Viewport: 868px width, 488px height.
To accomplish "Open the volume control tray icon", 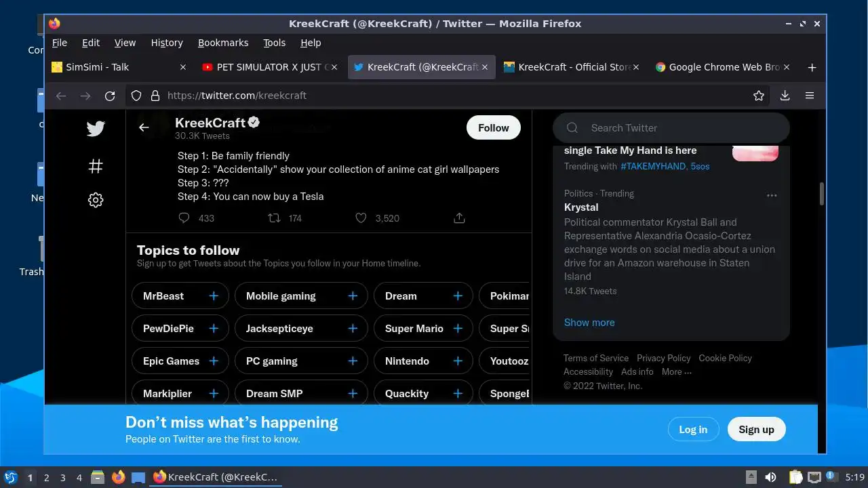I will (770, 477).
